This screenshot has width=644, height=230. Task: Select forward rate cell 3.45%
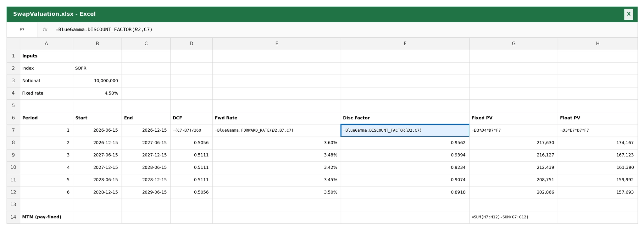coord(277,180)
